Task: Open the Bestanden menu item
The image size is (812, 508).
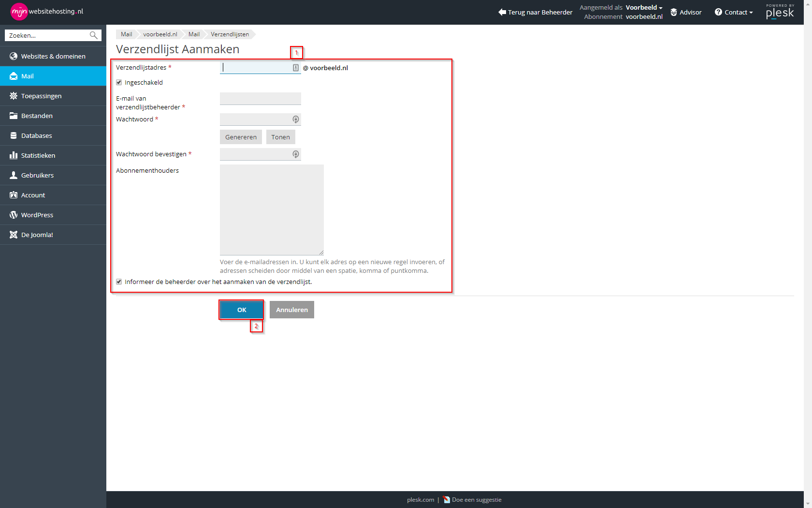Action: pyautogui.click(x=53, y=116)
